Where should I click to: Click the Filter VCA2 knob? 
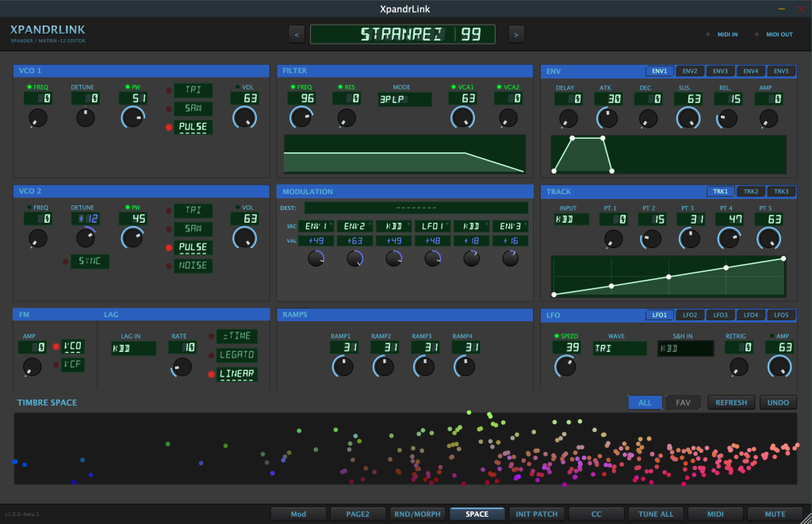508,118
